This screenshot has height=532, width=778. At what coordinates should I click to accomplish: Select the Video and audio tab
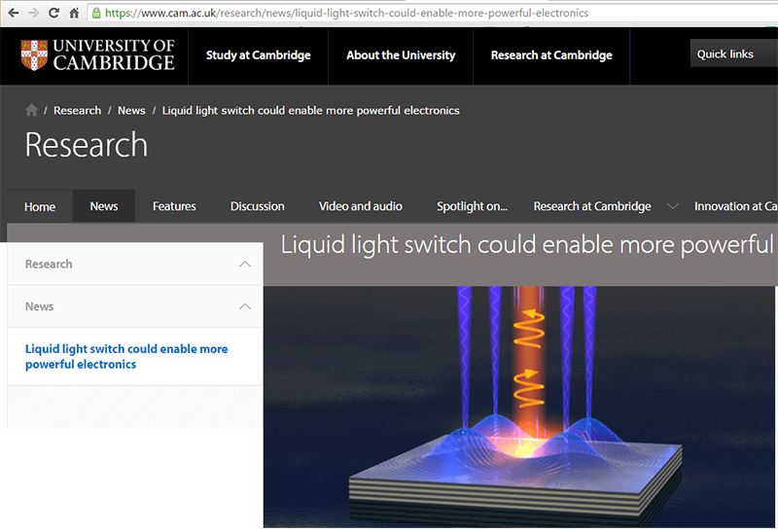click(360, 206)
